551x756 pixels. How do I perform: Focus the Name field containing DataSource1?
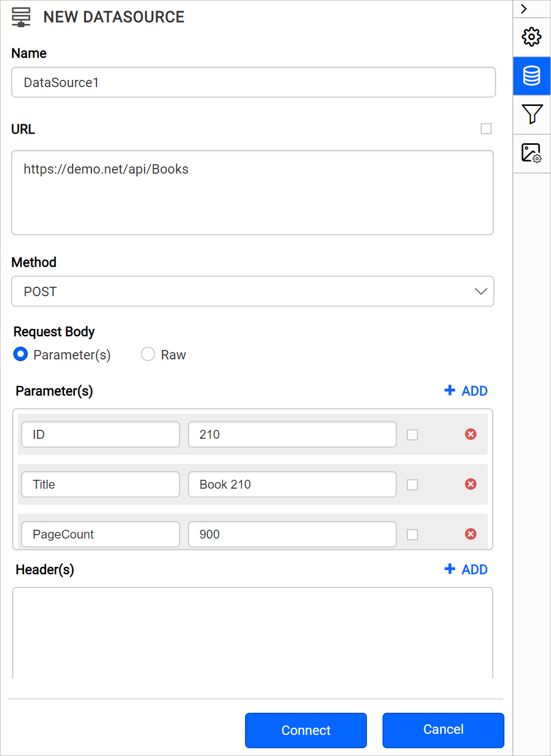[253, 82]
